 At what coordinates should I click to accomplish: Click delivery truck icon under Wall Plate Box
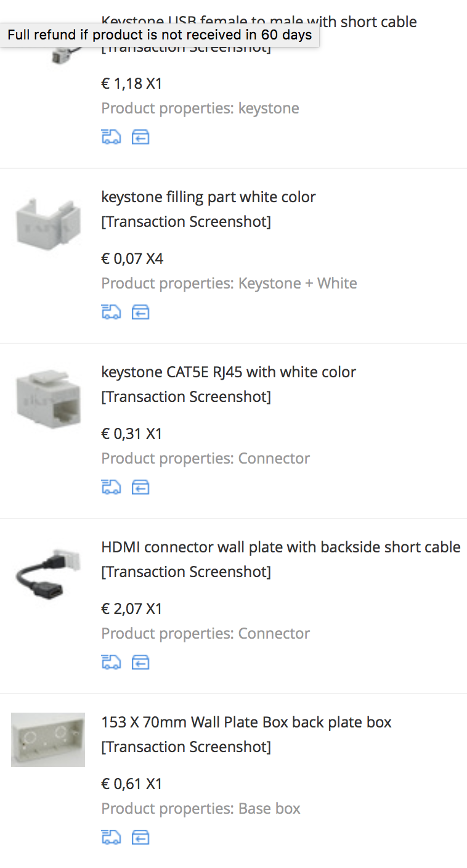pyautogui.click(x=111, y=837)
